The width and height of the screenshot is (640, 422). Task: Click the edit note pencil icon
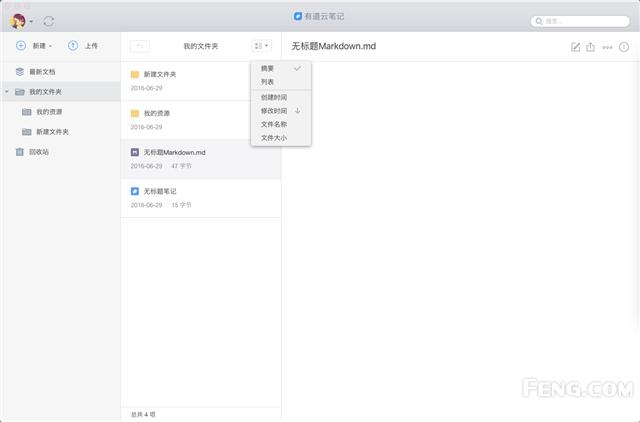(575, 47)
